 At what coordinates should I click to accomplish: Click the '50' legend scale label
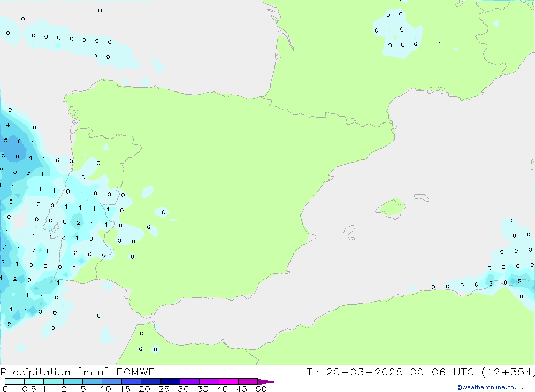coord(262,389)
